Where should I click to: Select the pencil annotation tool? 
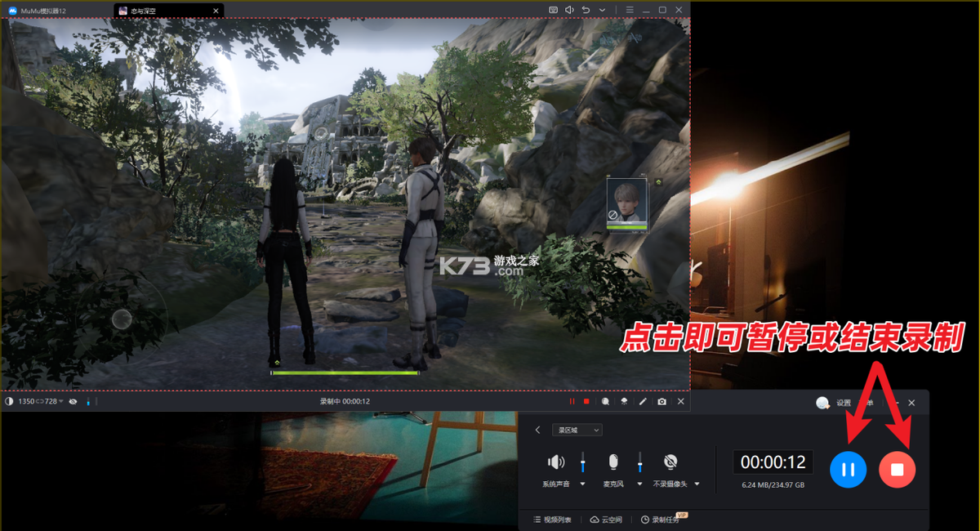(x=643, y=402)
